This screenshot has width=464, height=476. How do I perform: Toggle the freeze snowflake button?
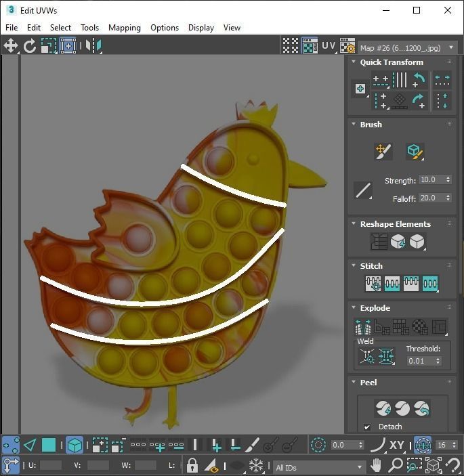point(256,464)
